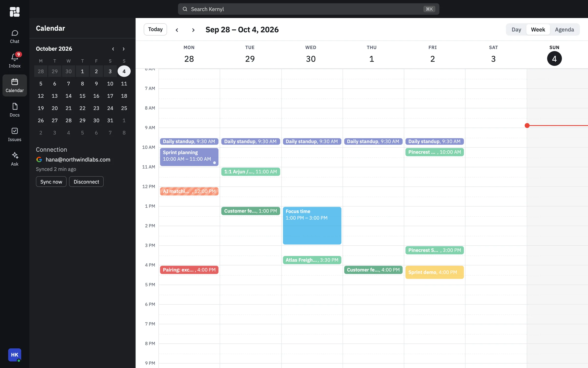Switch to Day view
The width and height of the screenshot is (588, 368).
click(516, 29)
